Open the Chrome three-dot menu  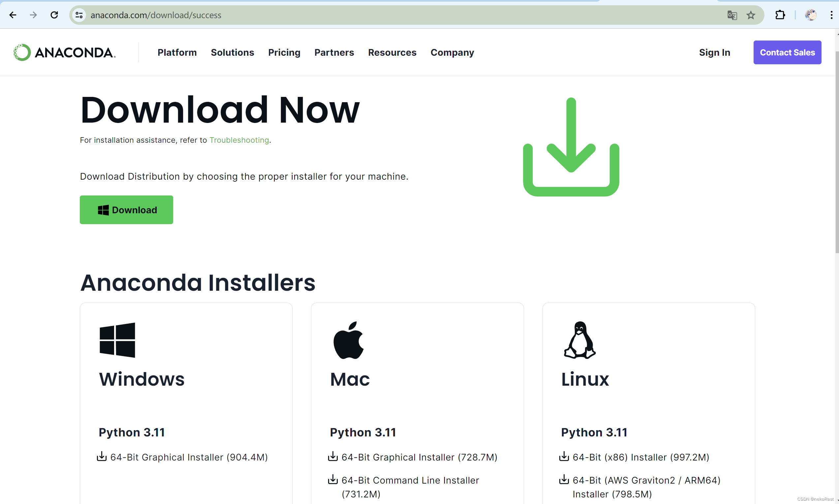click(x=831, y=15)
